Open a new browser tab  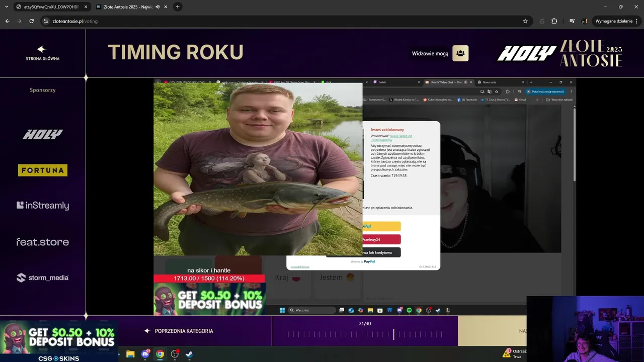[178, 7]
